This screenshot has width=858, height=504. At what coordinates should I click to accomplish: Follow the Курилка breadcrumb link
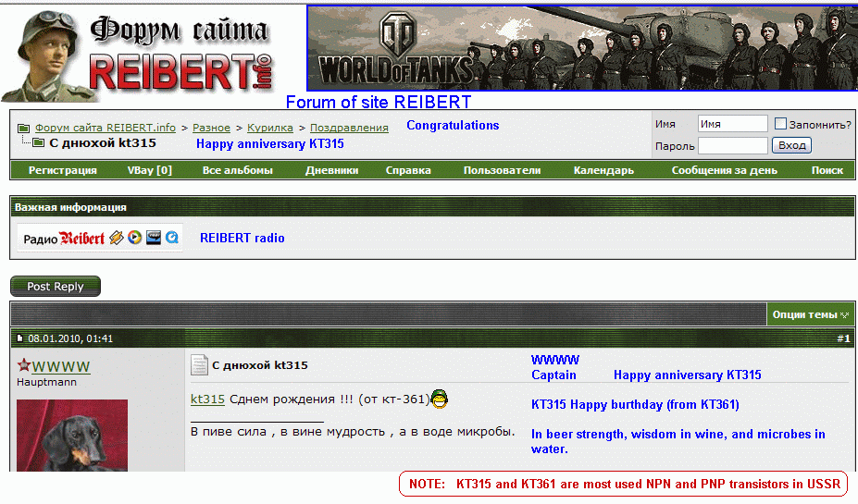coord(269,128)
